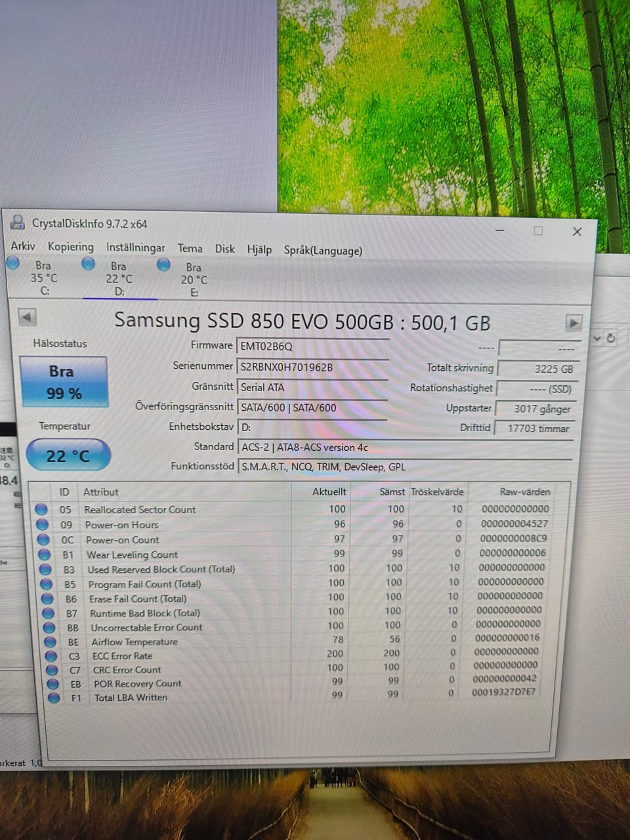Open the Hjälp menu
This screenshot has width=630, height=840.
[x=259, y=250]
